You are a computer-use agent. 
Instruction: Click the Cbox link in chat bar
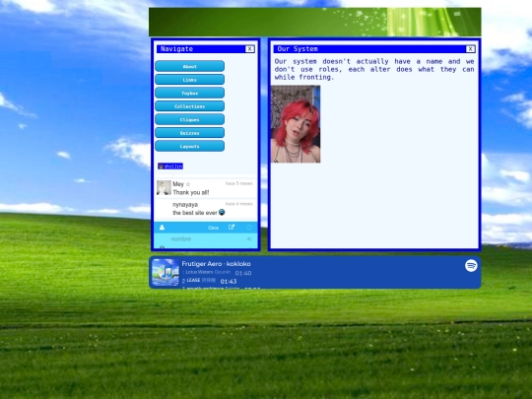click(213, 228)
